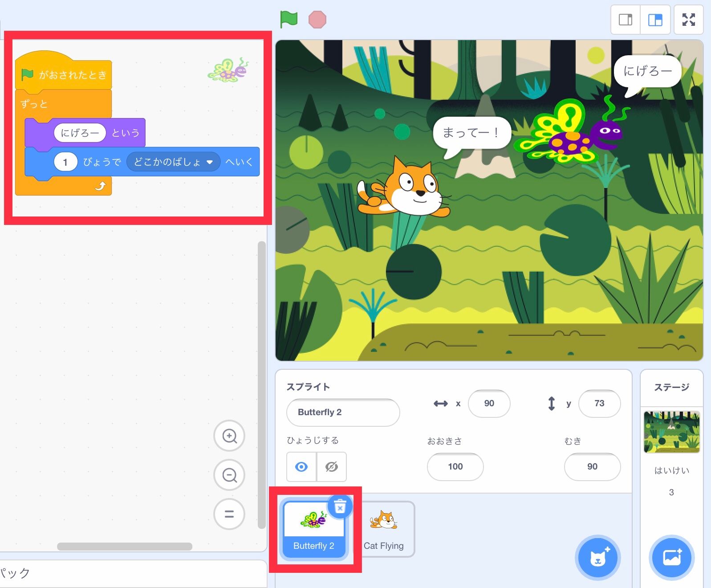Enter full screen stage mode
The height and width of the screenshot is (588, 711).
[688, 20]
